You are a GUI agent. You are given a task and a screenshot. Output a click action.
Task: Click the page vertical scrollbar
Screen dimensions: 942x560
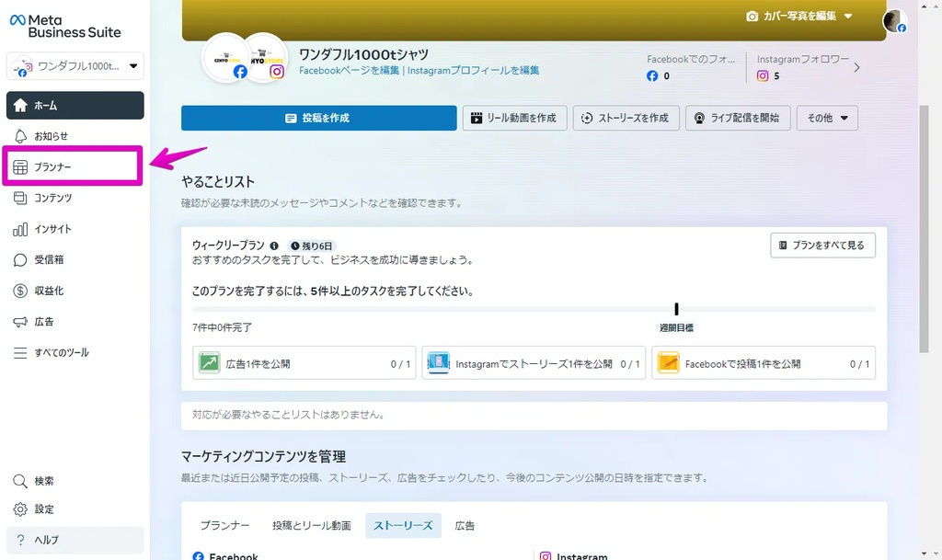(924, 228)
